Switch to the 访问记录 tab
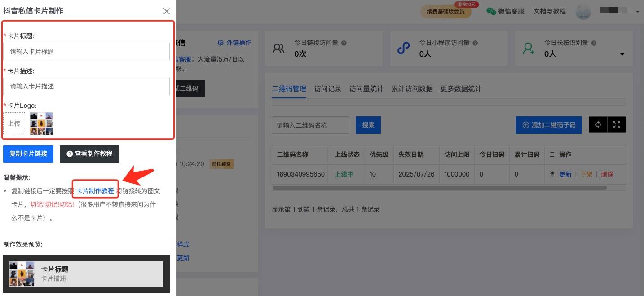Viewport: 644px width, 296px height. [327, 89]
